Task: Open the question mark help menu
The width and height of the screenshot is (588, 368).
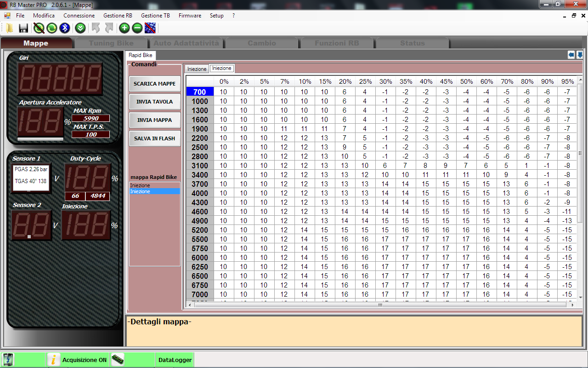Action: click(x=233, y=15)
